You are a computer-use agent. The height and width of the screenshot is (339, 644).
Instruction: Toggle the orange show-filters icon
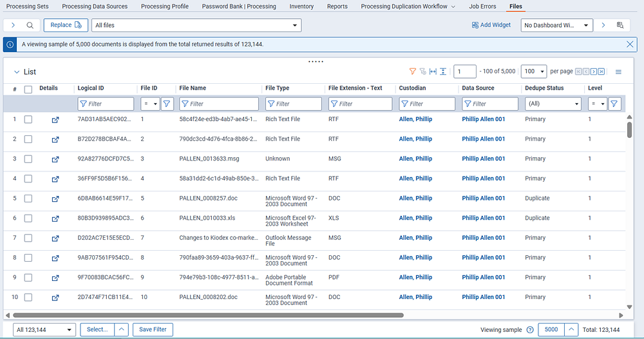pyautogui.click(x=412, y=72)
